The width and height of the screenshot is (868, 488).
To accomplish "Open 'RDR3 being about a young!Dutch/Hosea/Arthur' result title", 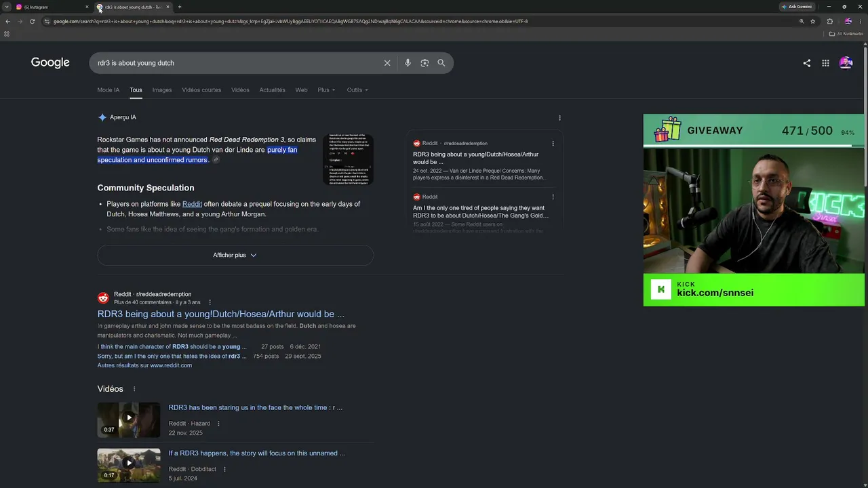I will [x=220, y=314].
